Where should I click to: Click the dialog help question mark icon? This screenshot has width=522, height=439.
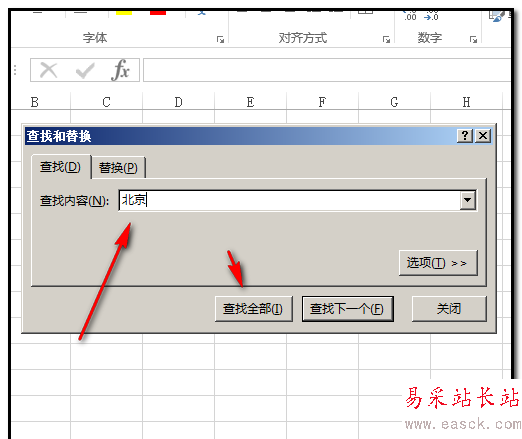pos(465,136)
